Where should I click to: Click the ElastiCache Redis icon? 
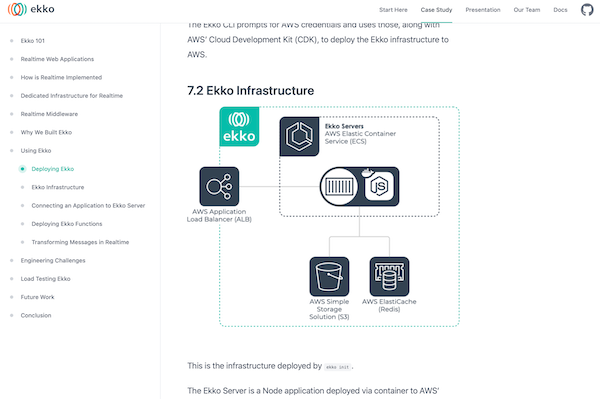coord(389,276)
